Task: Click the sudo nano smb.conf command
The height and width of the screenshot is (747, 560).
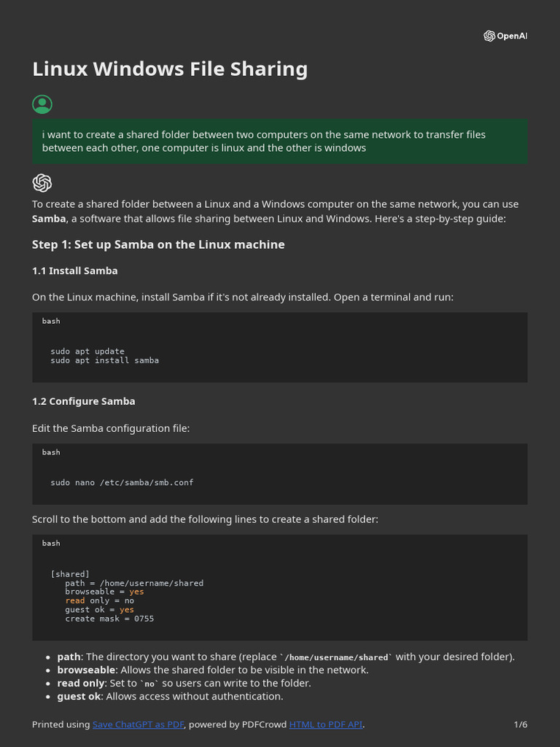Action: click(x=122, y=482)
